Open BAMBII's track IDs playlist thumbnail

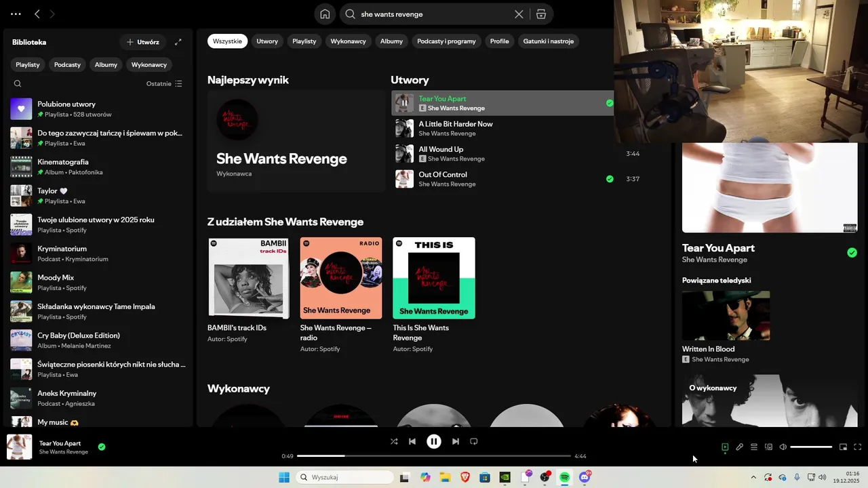(249, 278)
